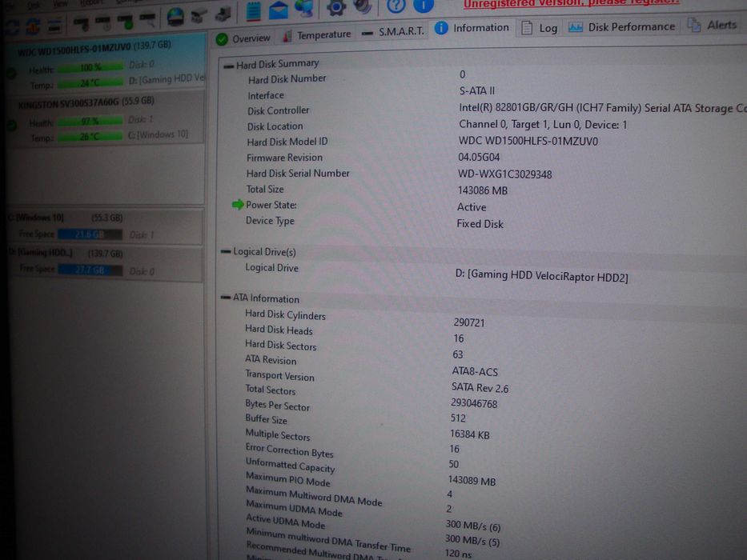This screenshot has height=560, width=747.
Task: Click the 143089 MB value
Action: 472,481
